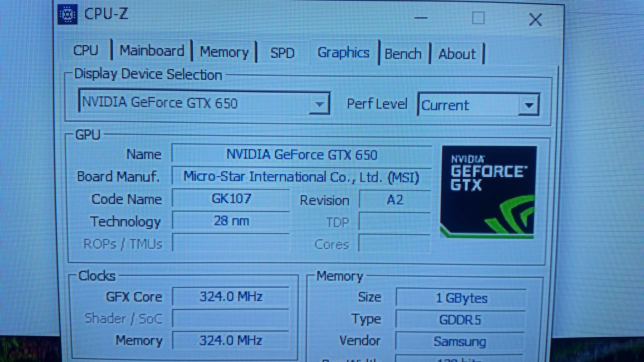Open the display device dropdown arrow
The width and height of the screenshot is (644, 362).
[x=319, y=104]
